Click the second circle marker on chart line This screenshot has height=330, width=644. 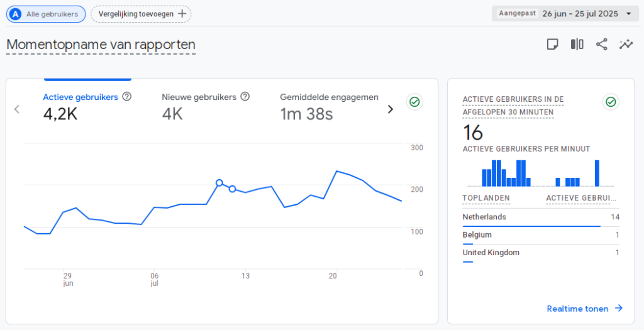233,189
